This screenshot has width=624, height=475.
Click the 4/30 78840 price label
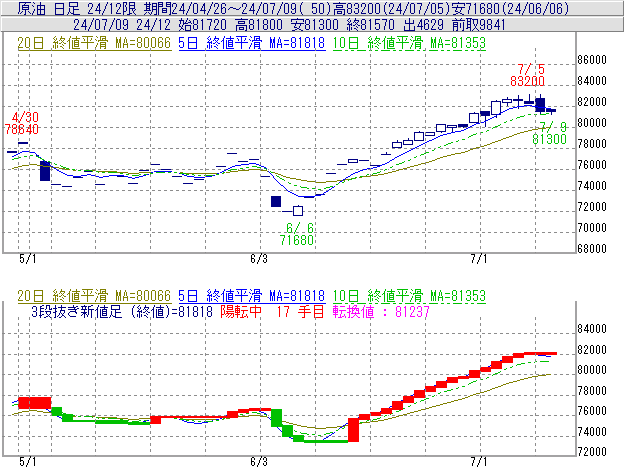click(21, 123)
